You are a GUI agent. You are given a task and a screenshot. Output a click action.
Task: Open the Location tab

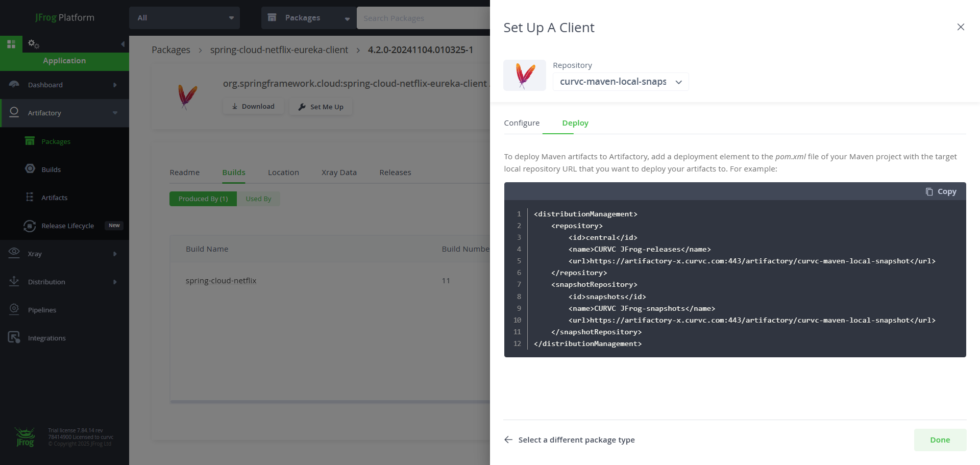click(283, 173)
